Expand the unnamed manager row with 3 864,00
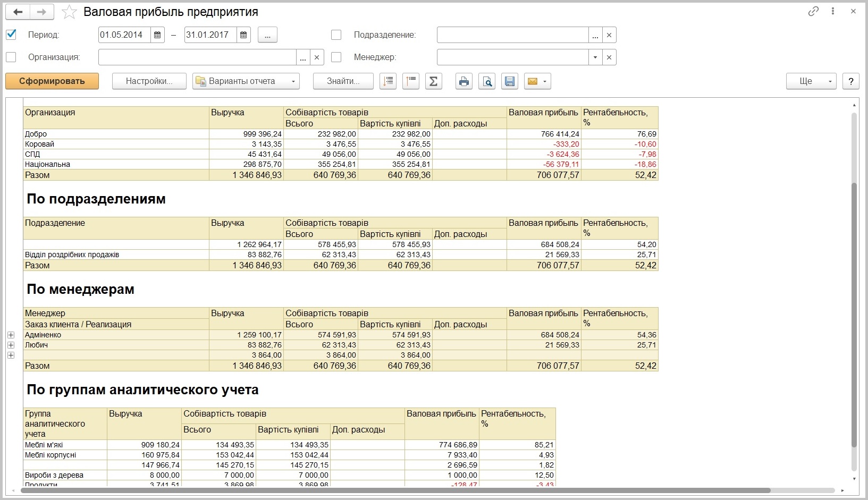 click(11, 355)
